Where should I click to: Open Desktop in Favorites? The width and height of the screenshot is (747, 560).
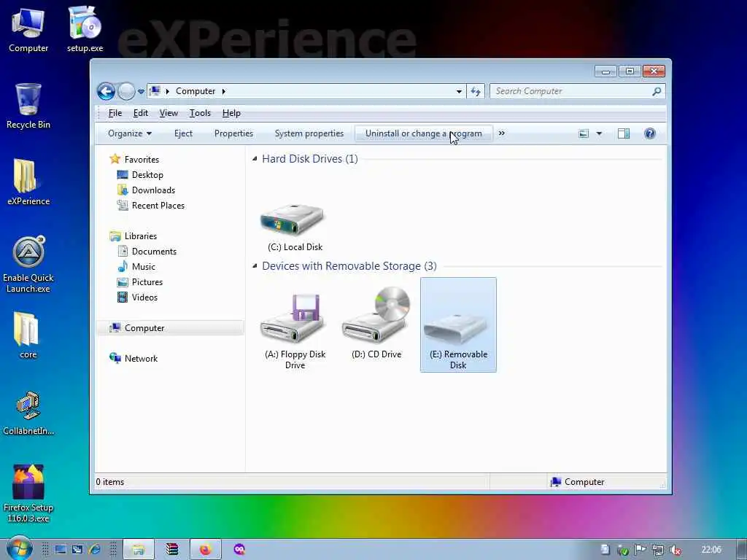point(147,175)
